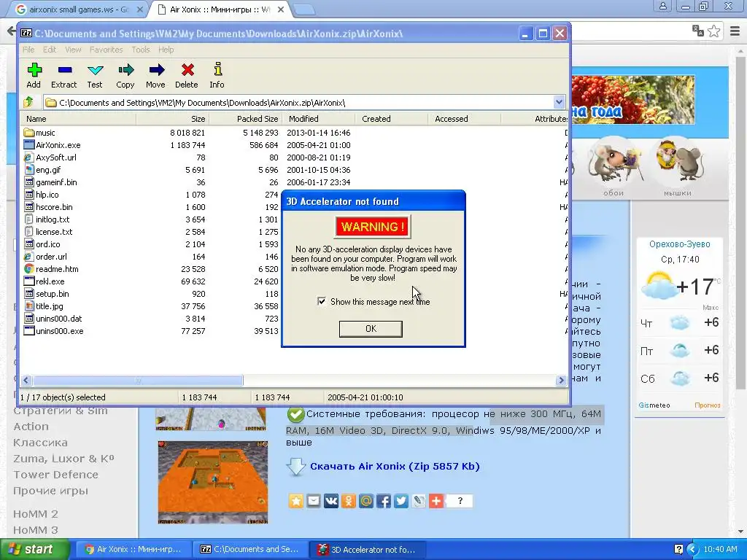Open the Tools menu in 7-Zip
Image resolution: width=747 pixels, height=560 pixels.
141,50
